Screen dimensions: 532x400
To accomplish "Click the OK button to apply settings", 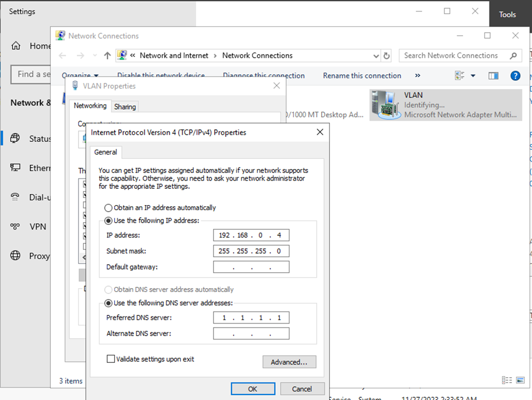I will pyautogui.click(x=252, y=389).
